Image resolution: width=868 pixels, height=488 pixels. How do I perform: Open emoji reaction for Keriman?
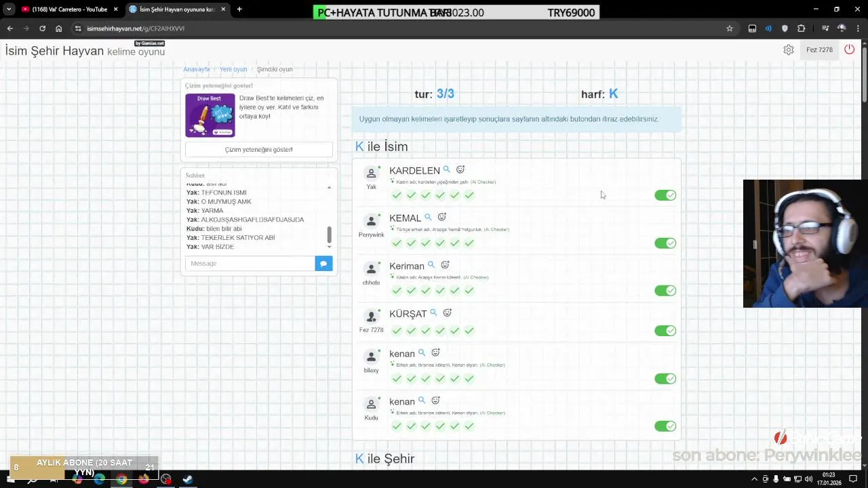(x=446, y=265)
